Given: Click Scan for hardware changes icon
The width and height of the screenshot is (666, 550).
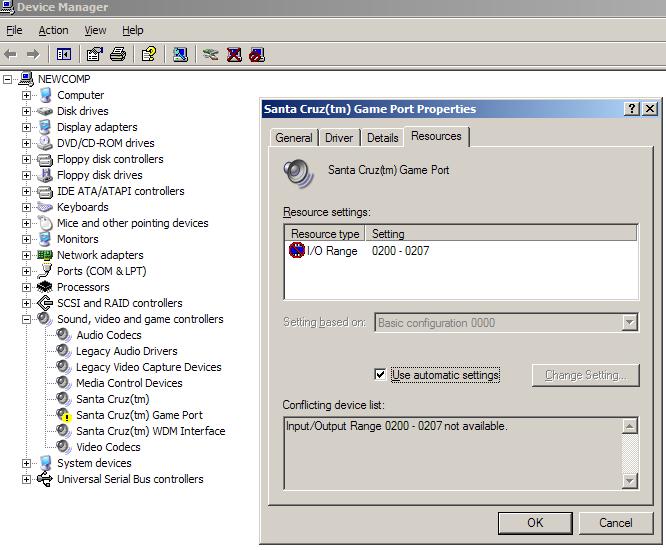Looking at the screenshot, I should [x=180, y=54].
